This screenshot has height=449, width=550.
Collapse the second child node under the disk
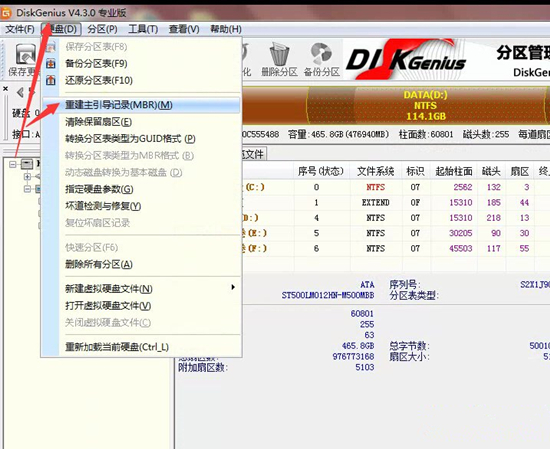[x=27, y=189]
